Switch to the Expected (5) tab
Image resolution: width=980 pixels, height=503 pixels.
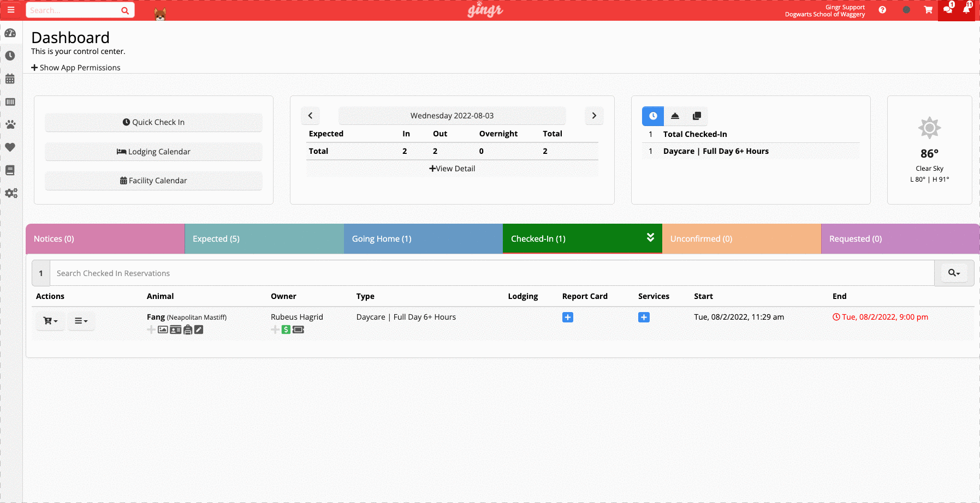point(264,239)
